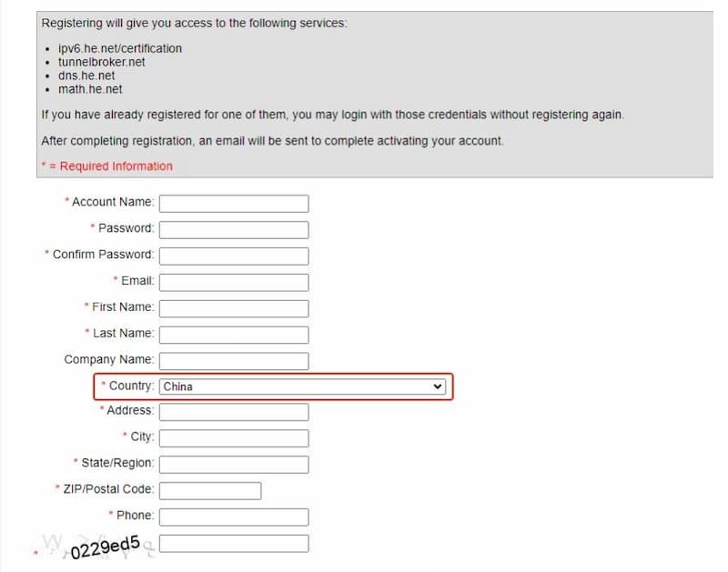
Task: Focus the City text box
Action: [234, 438]
